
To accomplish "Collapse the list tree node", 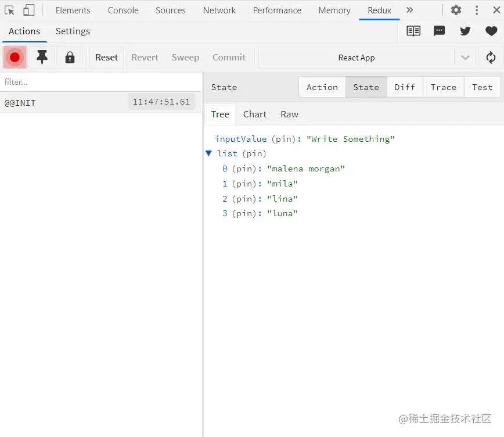I will point(209,153).
